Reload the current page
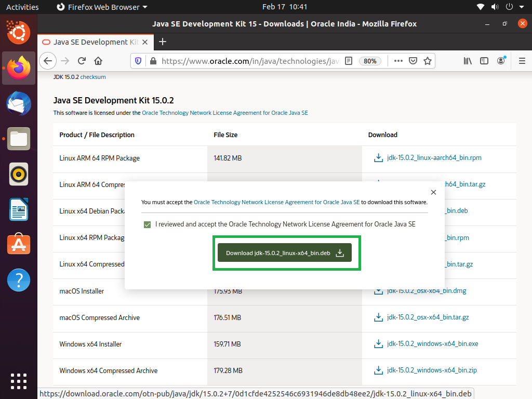Viewport: 532px width, 399px height. click(x=82, y=61)
